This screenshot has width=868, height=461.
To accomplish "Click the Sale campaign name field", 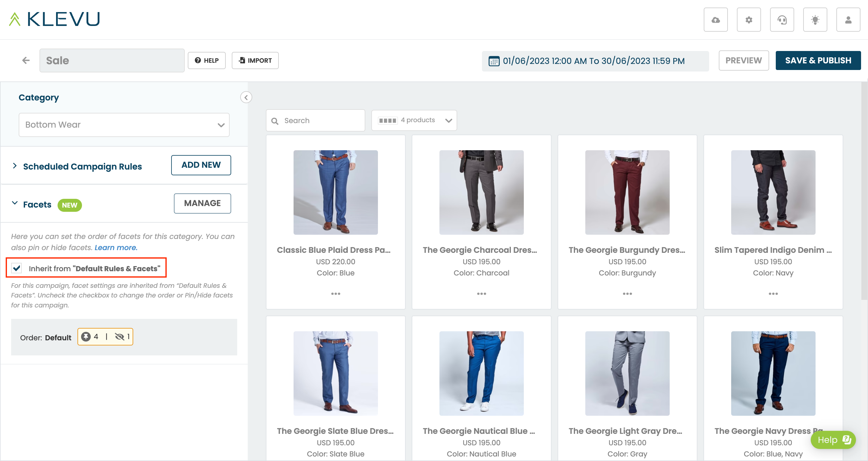I will [x=112, y=61].
